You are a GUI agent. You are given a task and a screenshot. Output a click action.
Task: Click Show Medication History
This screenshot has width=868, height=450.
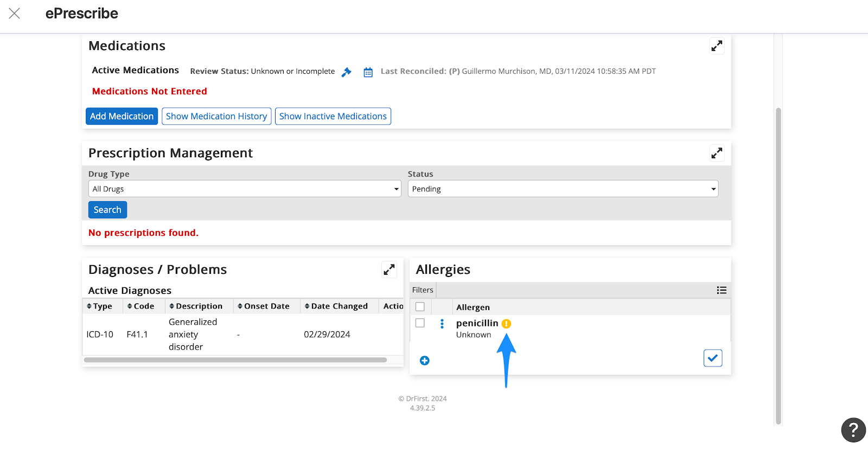[x=216, y=116]
